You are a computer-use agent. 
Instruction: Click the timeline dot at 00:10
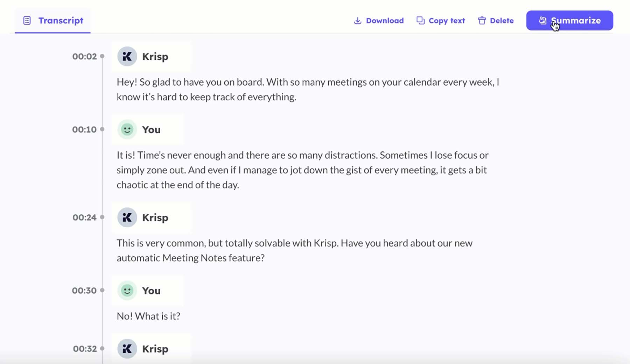pyautogui.click(x=102, y=129)
